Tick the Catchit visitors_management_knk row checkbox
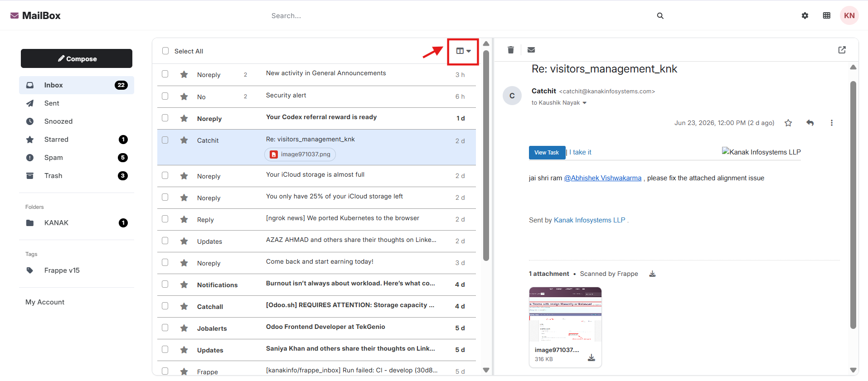Viewport: 868px width, 381px height. point(165,140)
